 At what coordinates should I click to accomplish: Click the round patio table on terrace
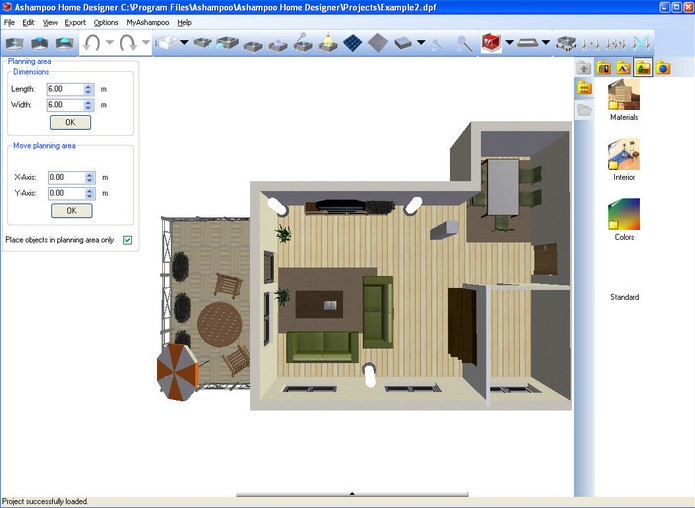[x=220, y=324]
